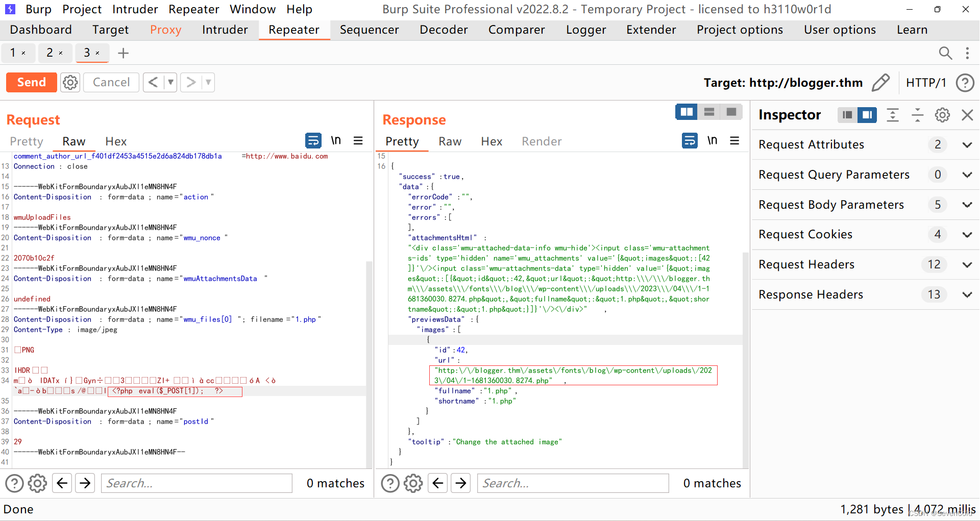The width and height of the screenshot is (980, 521).
Task: Click HTTP/1 protocol selector
Action: coord(926,83)
